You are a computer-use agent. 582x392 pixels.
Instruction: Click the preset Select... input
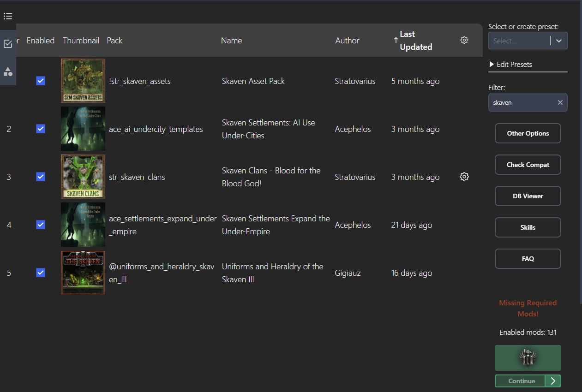519,41
